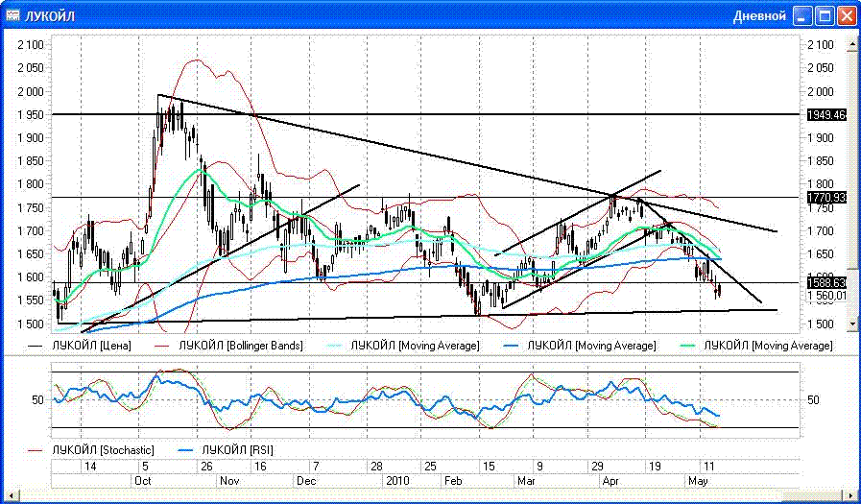The height and width of the screenshot is (504, 861).
Task: Click the 1770.93 price level label
Action: pyautogui.click(x=827, y=198)
